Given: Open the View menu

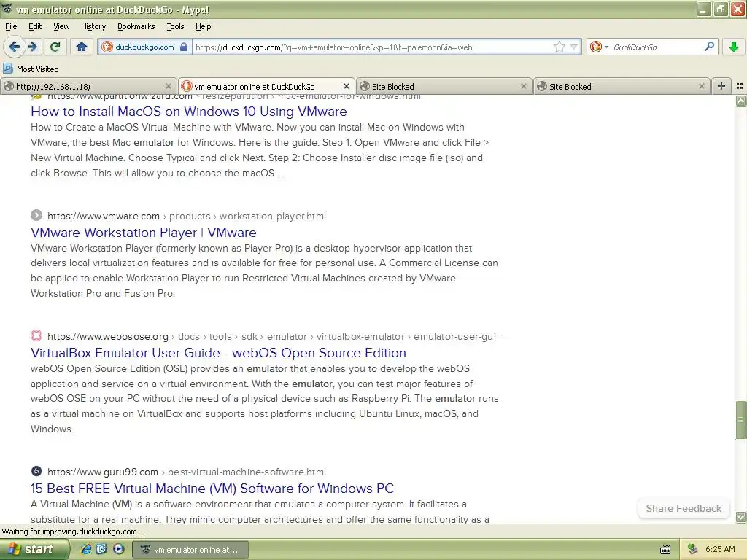Looking at the screenshot, I should 61,26.
